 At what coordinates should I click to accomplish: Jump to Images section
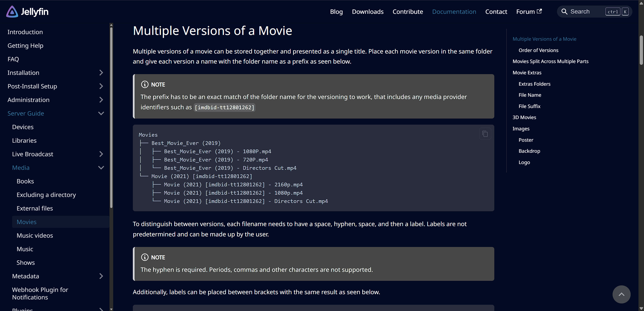pos(521,129)
